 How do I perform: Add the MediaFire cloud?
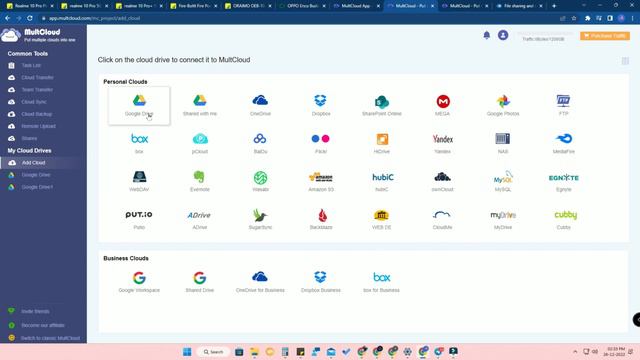click(x=564, y=143)
